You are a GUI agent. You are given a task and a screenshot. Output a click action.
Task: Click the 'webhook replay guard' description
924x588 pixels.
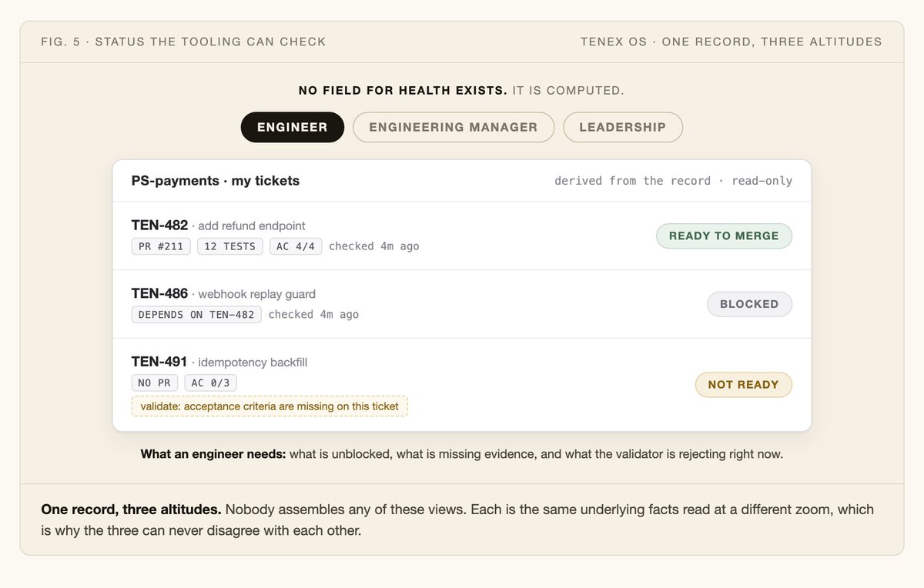point(257,294)
